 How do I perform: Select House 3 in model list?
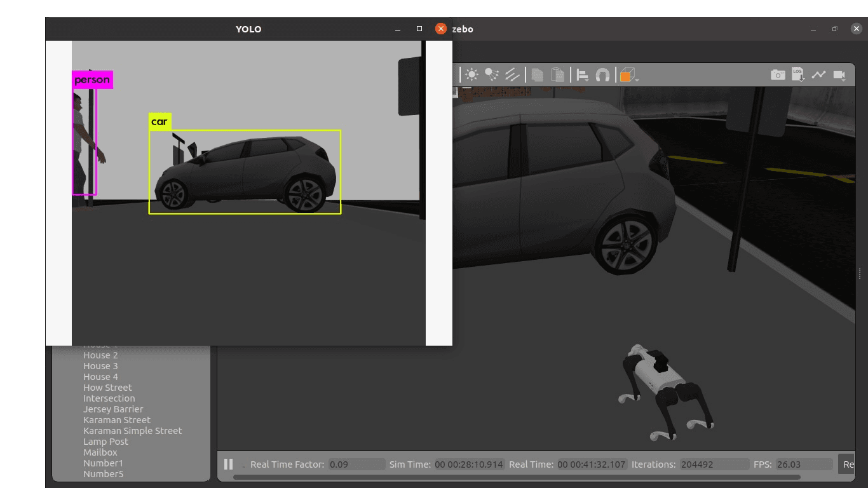click(x=100, y=366)
